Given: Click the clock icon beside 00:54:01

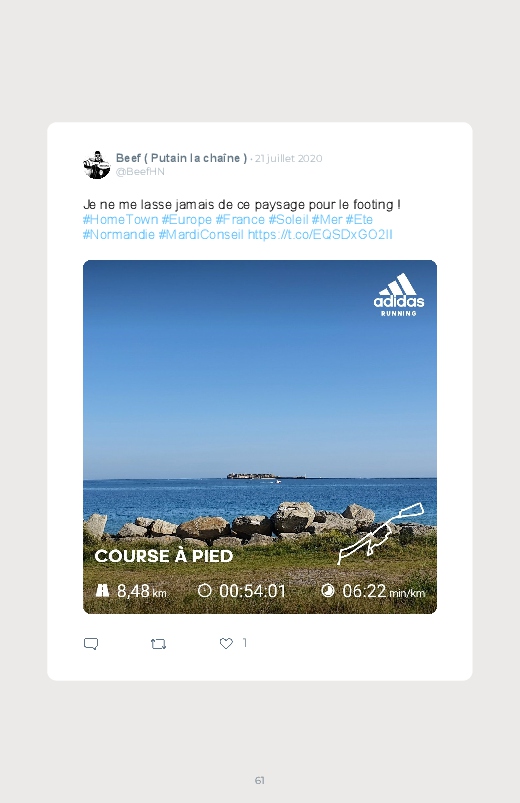Looking at the screenshot, I should coord(204,590).
